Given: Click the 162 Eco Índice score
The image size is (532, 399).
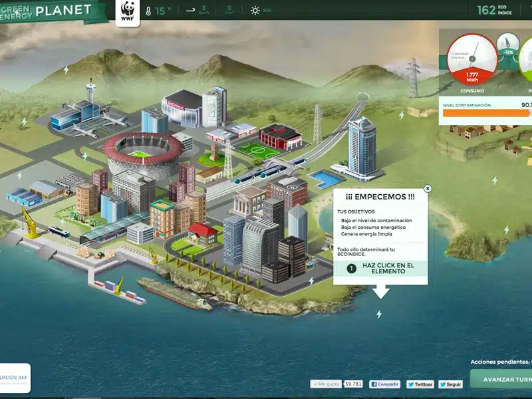Looking at the screenshot, I should (494, 10).
